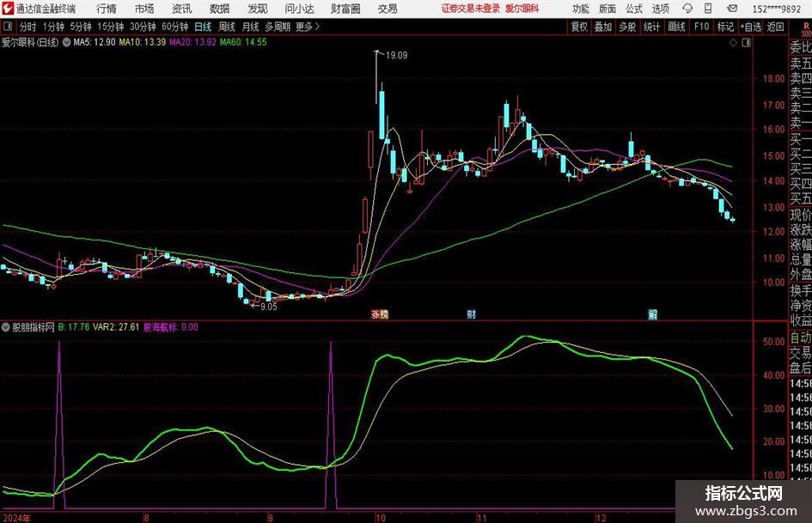The width and height of the screenshot is (812, 523).
Task: Open the 数据 menu
Action: pos(220,9)
